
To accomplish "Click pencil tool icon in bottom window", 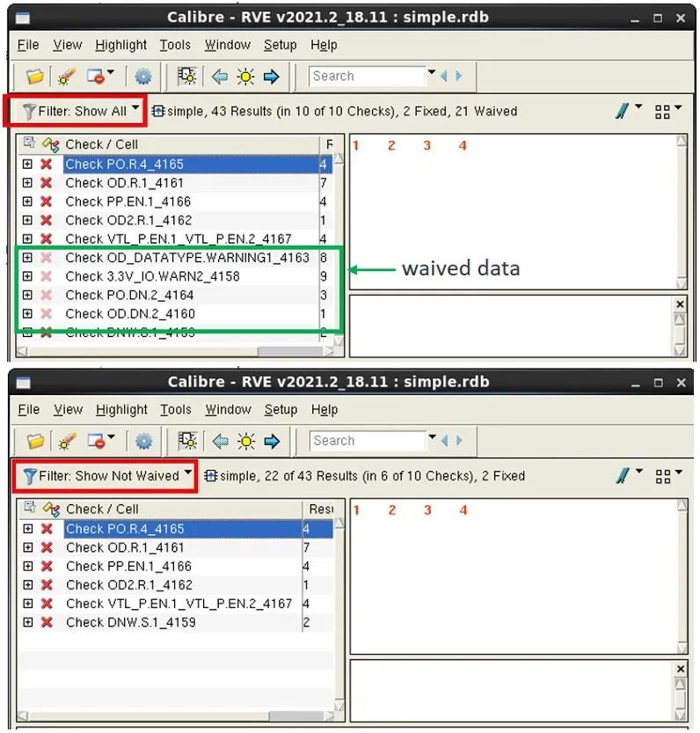I will (x=623, y=476).
